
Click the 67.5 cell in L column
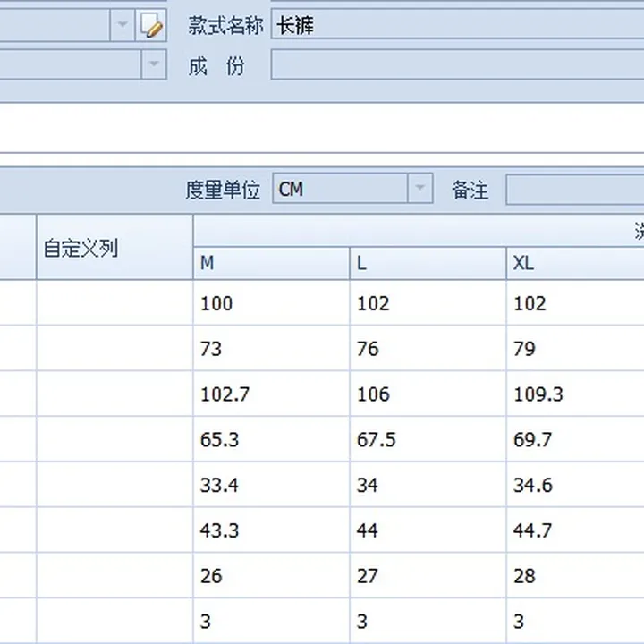427,440
